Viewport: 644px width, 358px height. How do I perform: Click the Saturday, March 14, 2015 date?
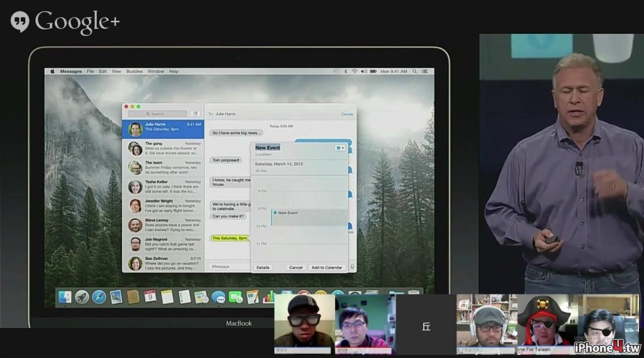(279, 164)
